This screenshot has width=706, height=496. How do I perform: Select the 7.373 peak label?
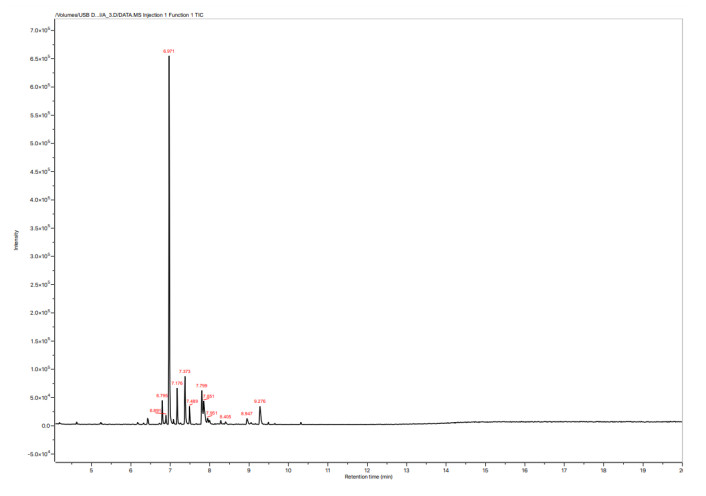(x=185, y=371)
